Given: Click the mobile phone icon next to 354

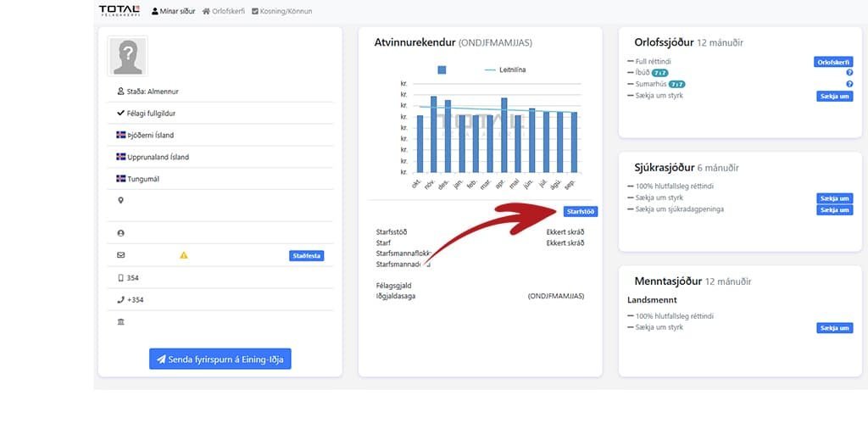Looking at the screenshot, I should 120,277.
